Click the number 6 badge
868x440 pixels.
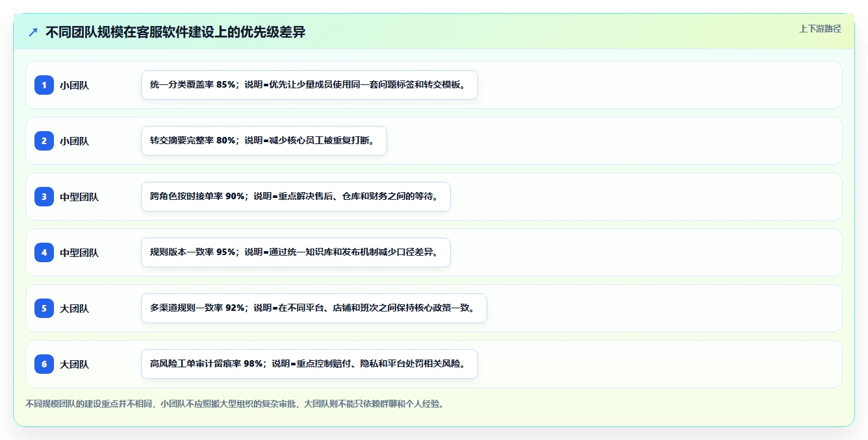pos(44,364)
